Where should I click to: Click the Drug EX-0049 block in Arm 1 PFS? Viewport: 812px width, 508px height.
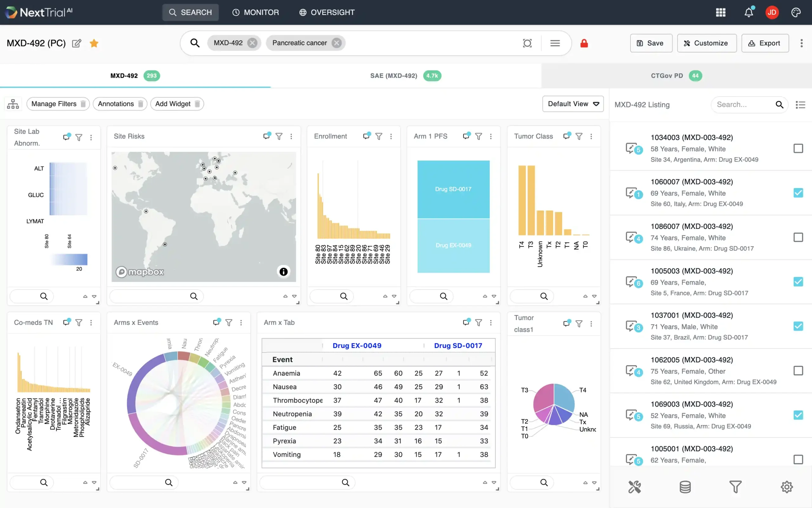(x=453, y=246)
